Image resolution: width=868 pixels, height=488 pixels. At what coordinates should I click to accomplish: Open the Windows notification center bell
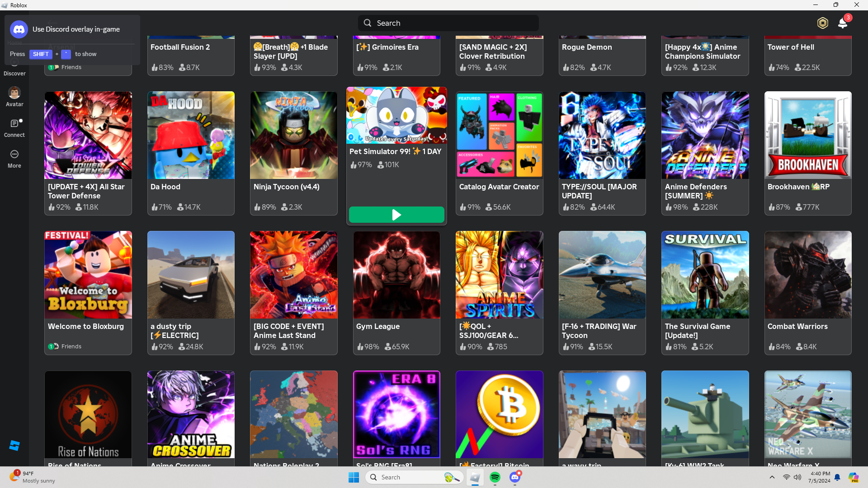pyautogui.click(x=837, y=477)
